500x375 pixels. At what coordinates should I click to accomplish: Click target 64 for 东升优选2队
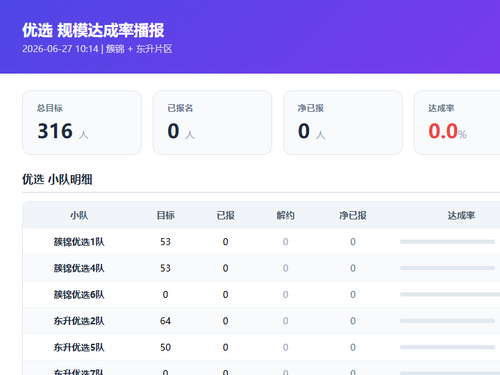tap(165, 321)
